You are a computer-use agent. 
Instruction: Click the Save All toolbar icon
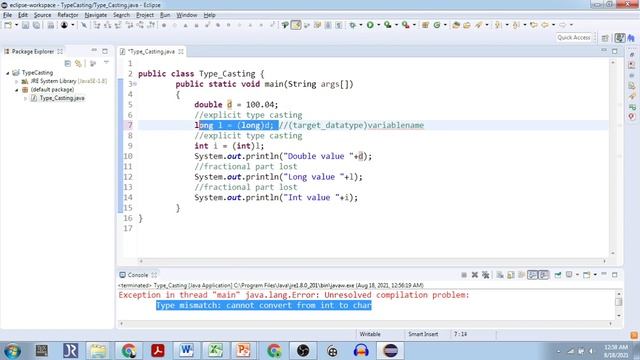click(x=36, y=25)
